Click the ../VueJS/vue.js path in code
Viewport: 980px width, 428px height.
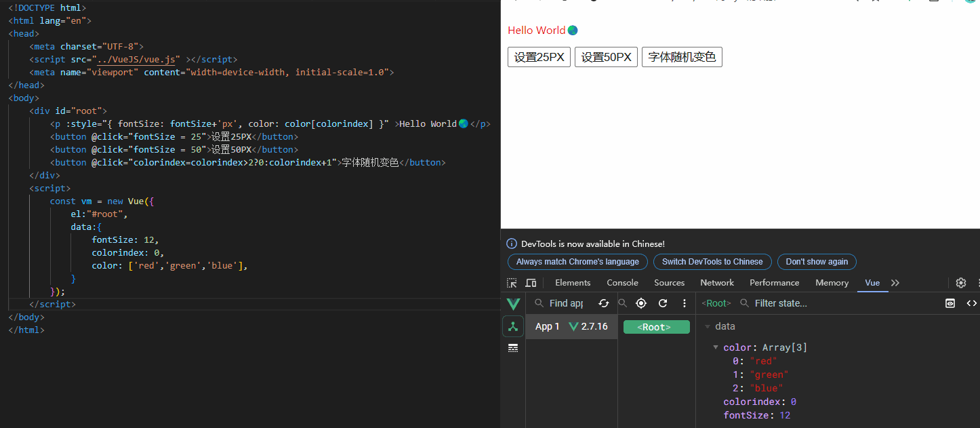pyautogui.click(x=136, y=59)
